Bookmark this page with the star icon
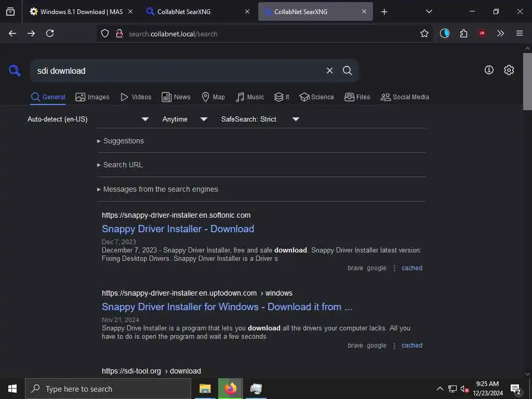This screenshot has width=532, height=399. [x=424, y=33]
